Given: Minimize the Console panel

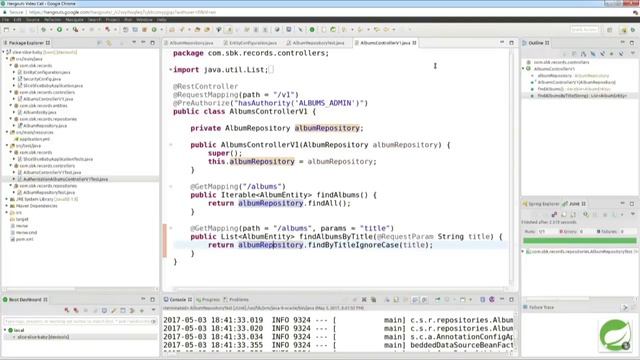Looking at the screenshot, I should [x=502, y=299].
